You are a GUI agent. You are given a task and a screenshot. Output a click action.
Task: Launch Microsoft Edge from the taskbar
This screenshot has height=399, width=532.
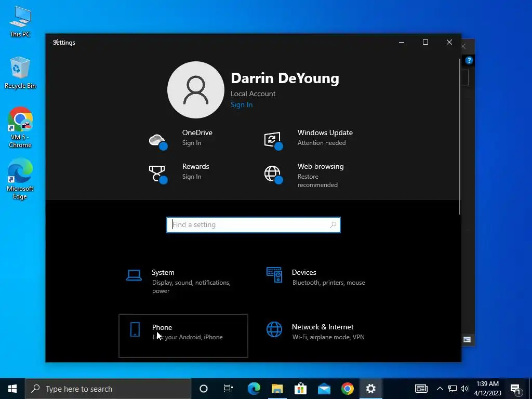(254, 389)
